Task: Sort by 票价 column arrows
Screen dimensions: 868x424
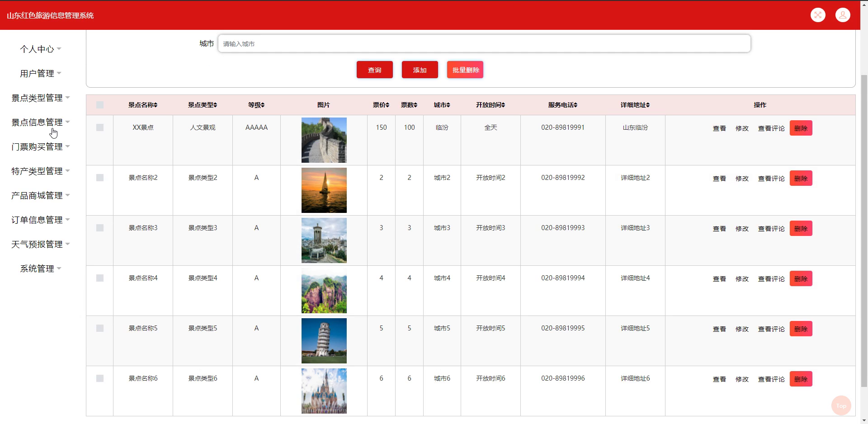Action: click(387, 105)
